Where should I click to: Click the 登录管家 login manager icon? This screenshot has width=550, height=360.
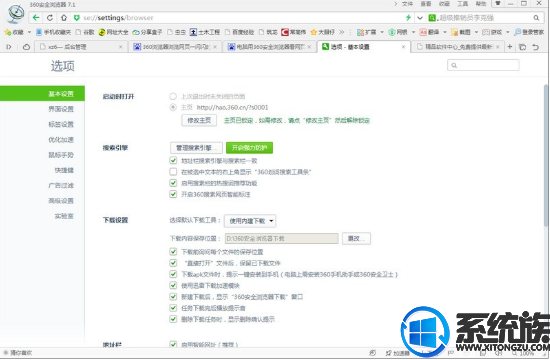pos(517,32)
